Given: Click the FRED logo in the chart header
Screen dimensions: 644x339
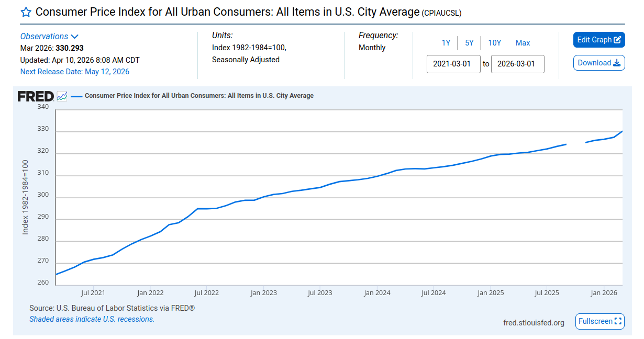Looking at the screenshot, I should [x=36, y=96].
